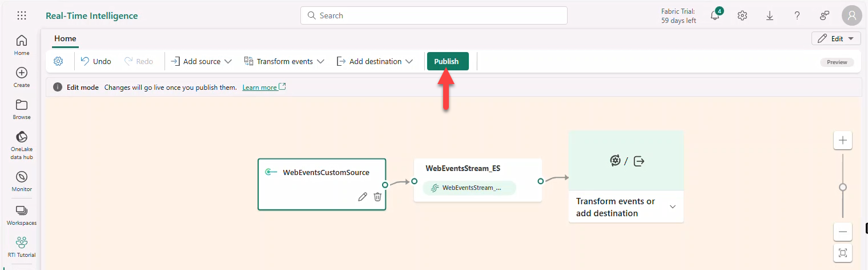Viewport: 868px width, 270px height.
Task: Delete WebEventsCustomSource with trash icon
Action: 377,197
